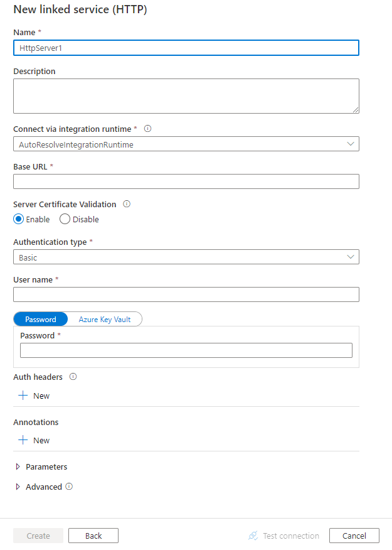Expand the Parameters section
392x550 pixels.
coord(19,466)
